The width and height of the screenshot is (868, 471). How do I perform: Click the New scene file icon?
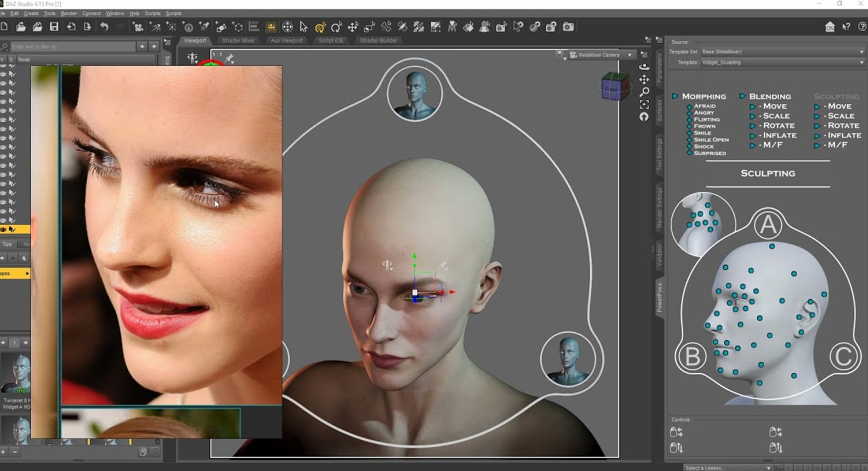coord(5,27)
